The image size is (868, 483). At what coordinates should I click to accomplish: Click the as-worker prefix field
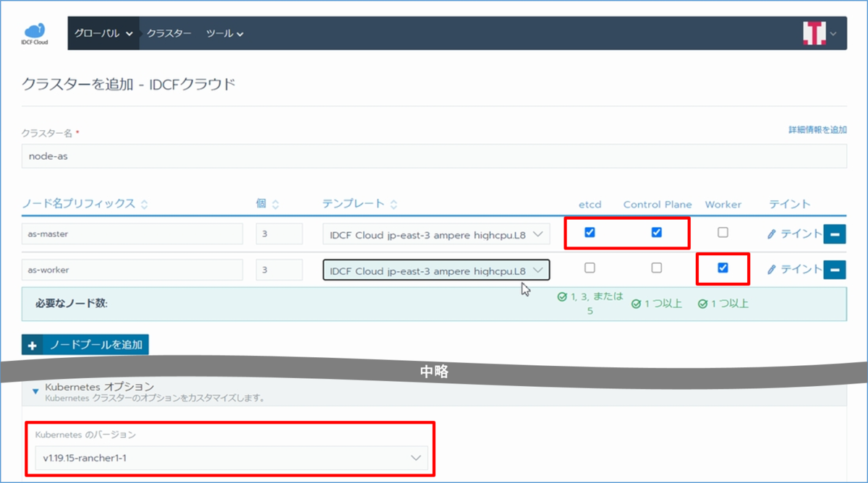132,270
